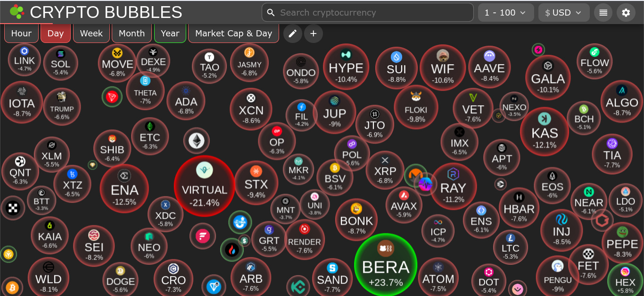Open the STX bubble
Image resolution: width=644 pixels, height=296 pixels.
point(256,182)
